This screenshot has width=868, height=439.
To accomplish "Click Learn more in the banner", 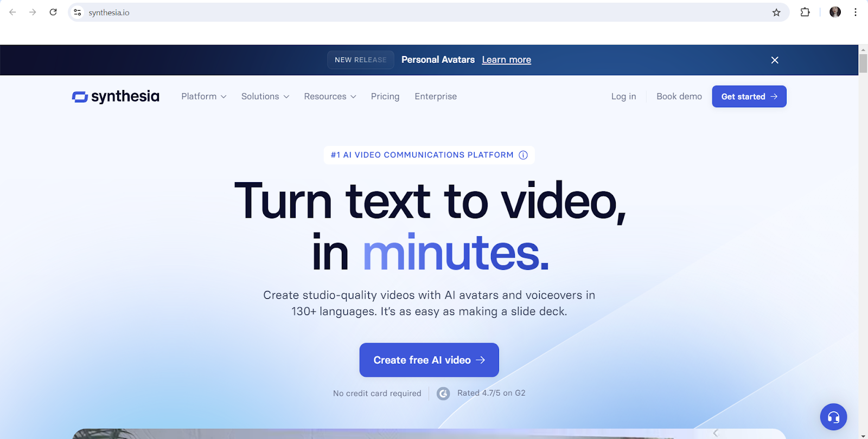I will click(x=506, y=60).
